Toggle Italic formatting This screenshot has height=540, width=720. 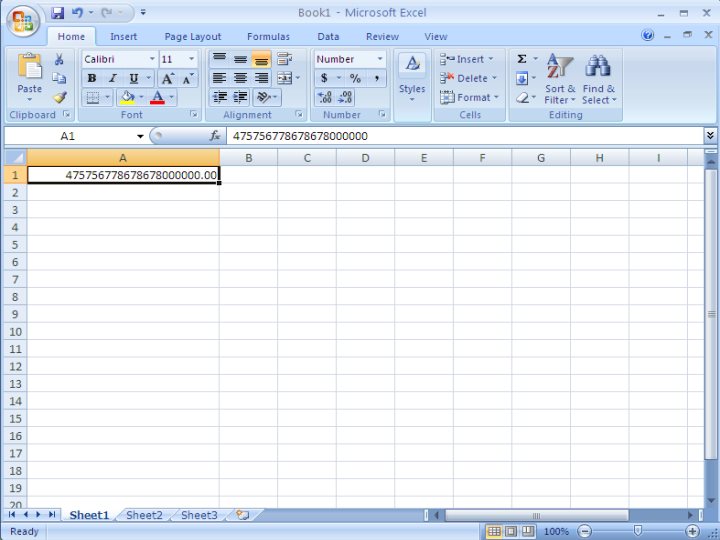(112, 79)
